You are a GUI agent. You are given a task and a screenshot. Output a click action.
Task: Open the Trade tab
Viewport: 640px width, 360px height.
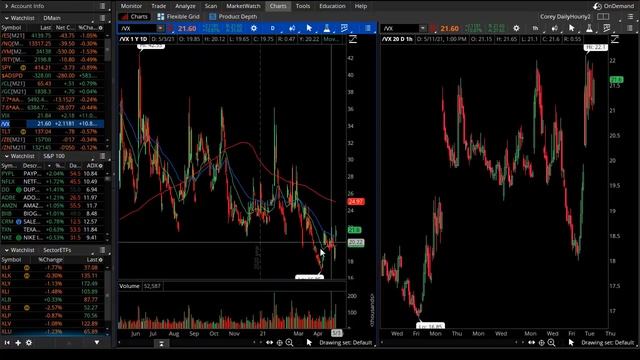click(x=158, y=6)
